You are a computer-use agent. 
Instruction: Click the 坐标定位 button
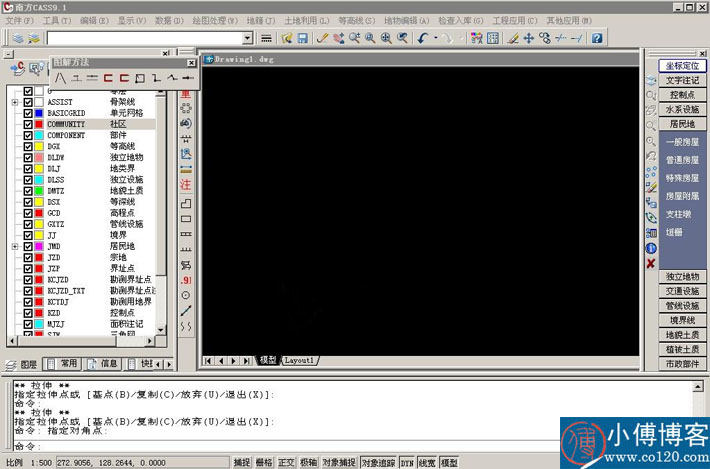coord(682,66)
